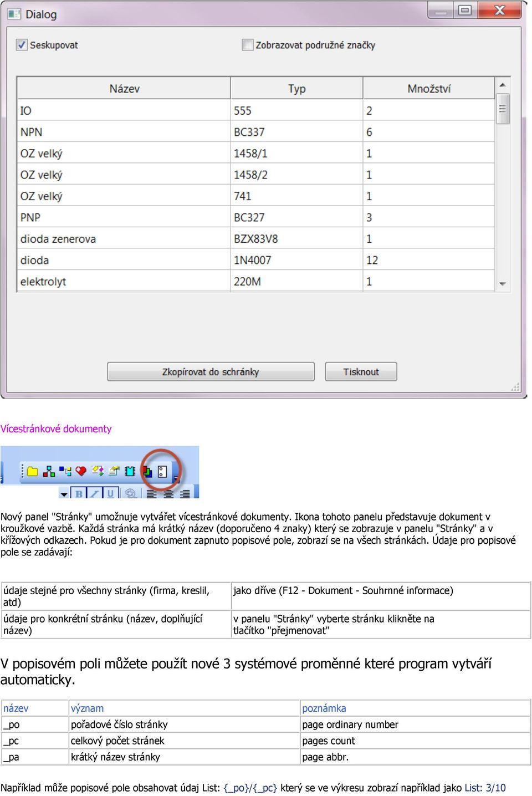Click the BC327 type cell
Viewport: 532px width, 796px height.
pyautogui.click(x=296, y=217)
